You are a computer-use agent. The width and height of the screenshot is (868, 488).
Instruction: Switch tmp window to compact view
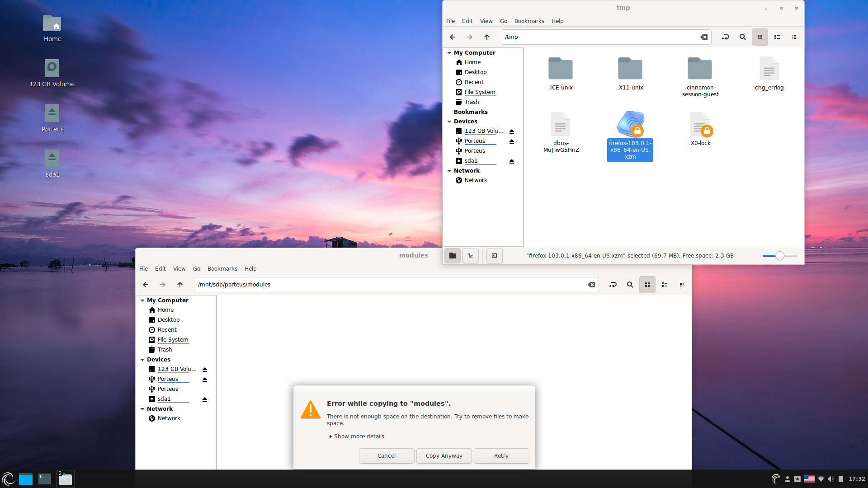pyautogui.click(x=794, y=37)
